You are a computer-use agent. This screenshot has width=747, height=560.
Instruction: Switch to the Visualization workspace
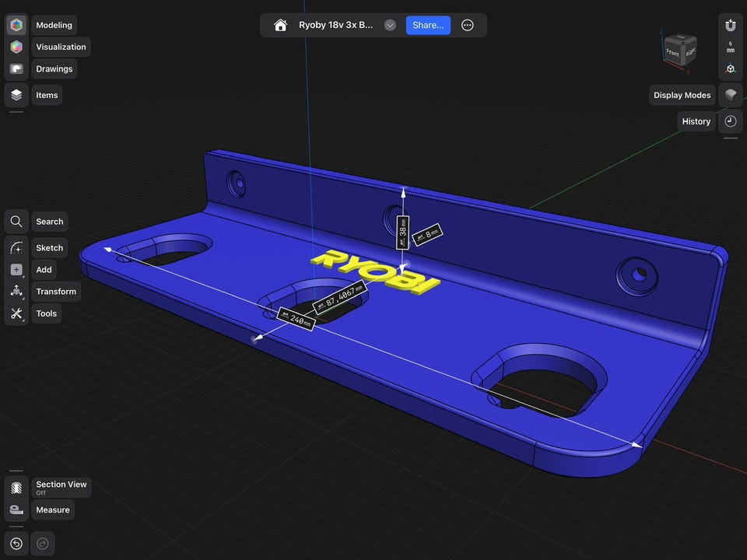tap(16, 47)
